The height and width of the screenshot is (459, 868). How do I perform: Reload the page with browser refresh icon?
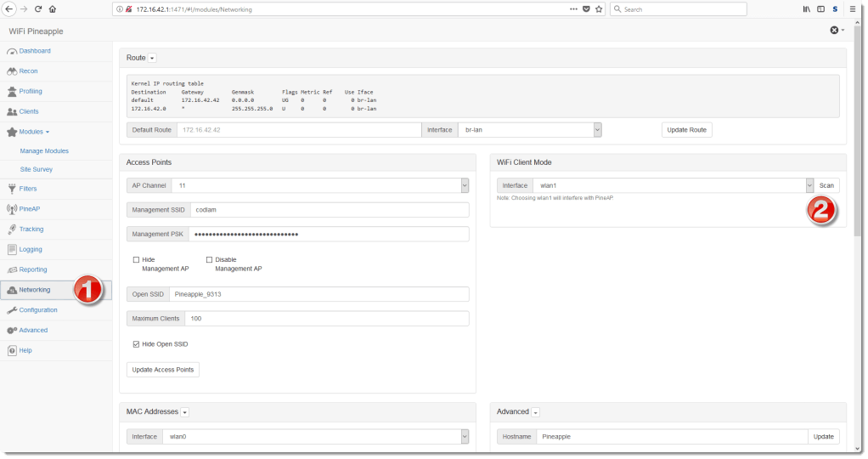(x=38, y=9)
